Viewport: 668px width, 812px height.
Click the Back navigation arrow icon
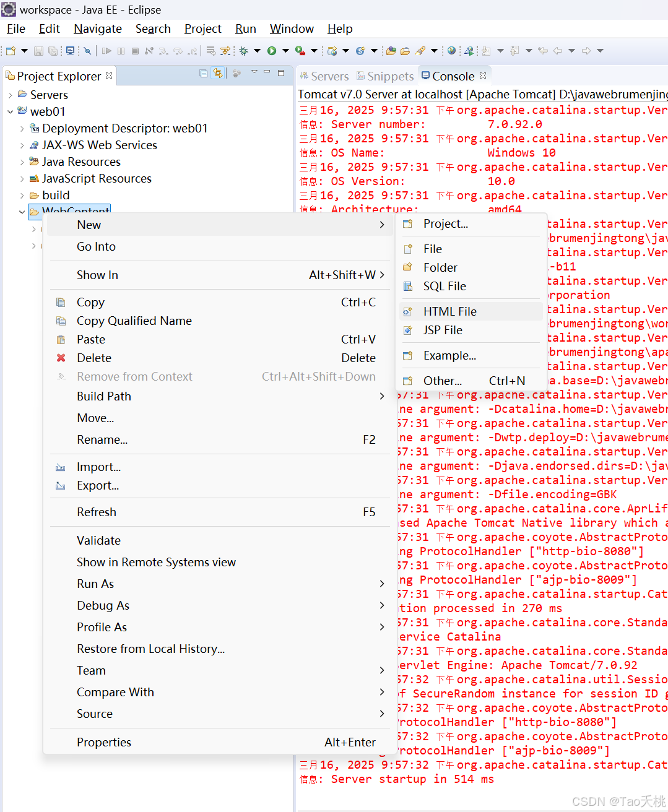pyautogui.click(x=558, y=51)
